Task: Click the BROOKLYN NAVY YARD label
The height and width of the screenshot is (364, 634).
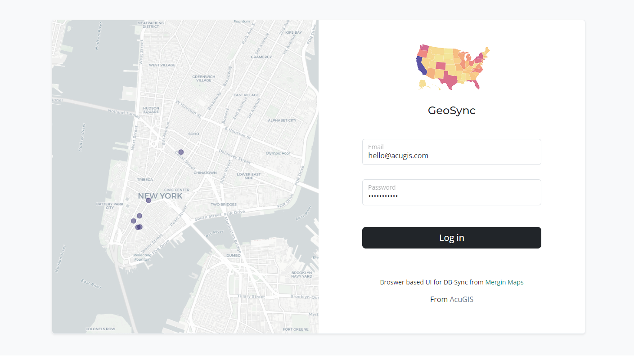Action: tap(301, 274)
